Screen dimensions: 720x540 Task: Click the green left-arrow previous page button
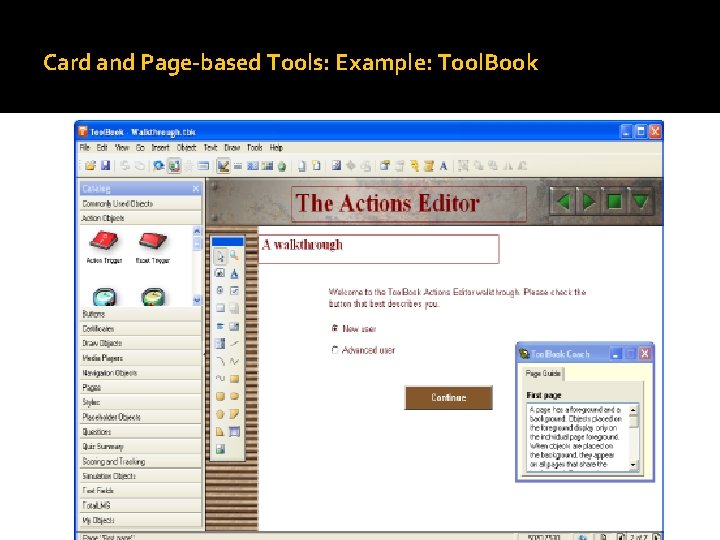563,202
